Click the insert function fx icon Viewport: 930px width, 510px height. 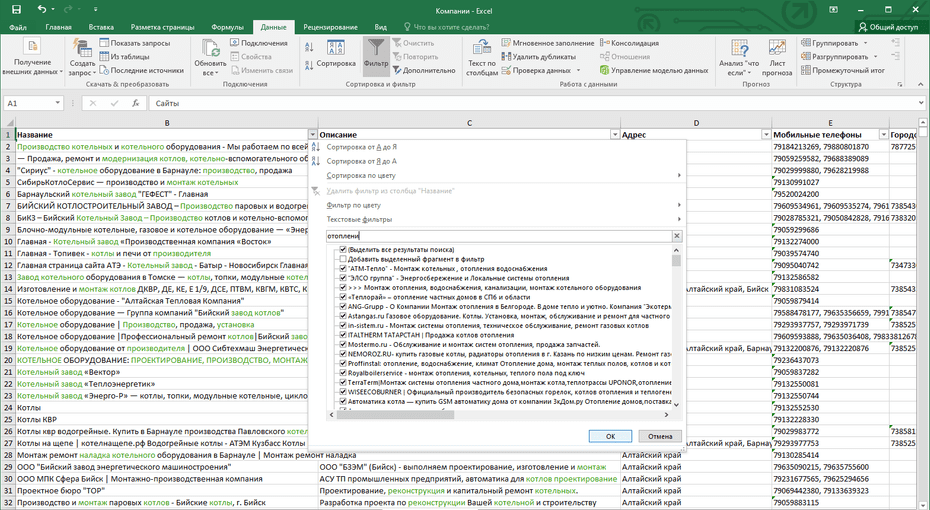click(x=135, y=103)
